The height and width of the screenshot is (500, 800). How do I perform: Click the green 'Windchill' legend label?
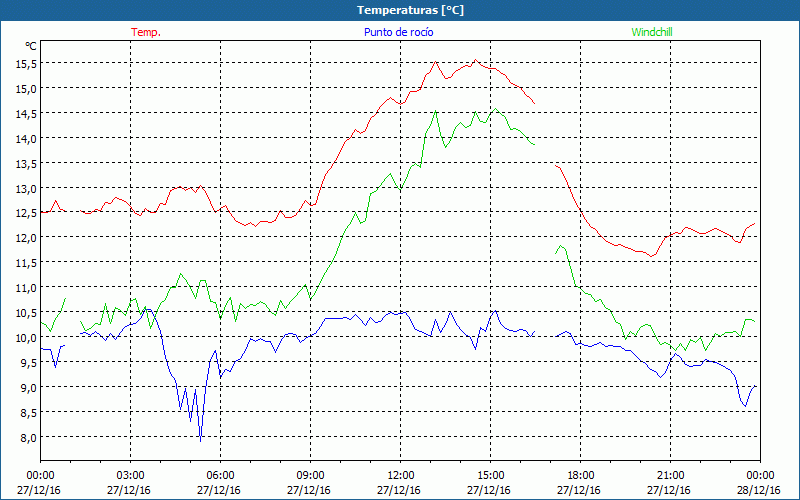point(652,32)
